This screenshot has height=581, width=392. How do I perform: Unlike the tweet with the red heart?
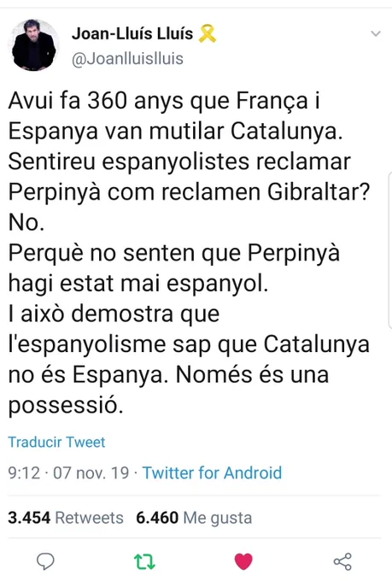point(243,561)
